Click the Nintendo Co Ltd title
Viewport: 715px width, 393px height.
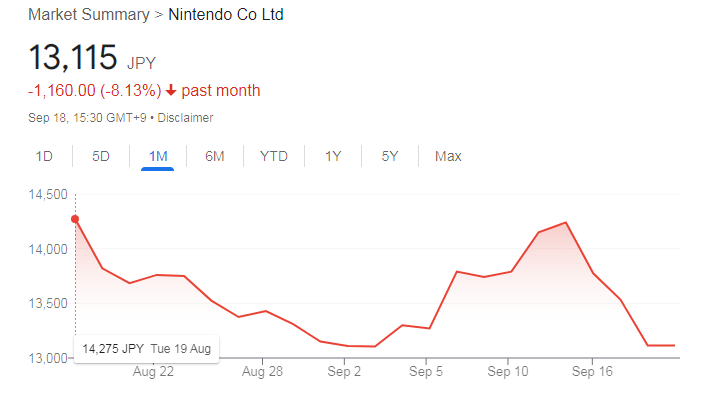226,15
